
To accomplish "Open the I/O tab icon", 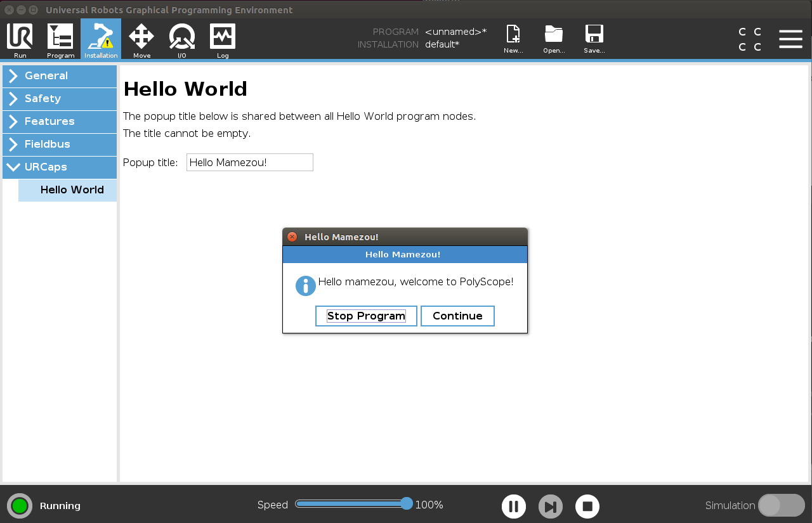I will pos(182,38).
